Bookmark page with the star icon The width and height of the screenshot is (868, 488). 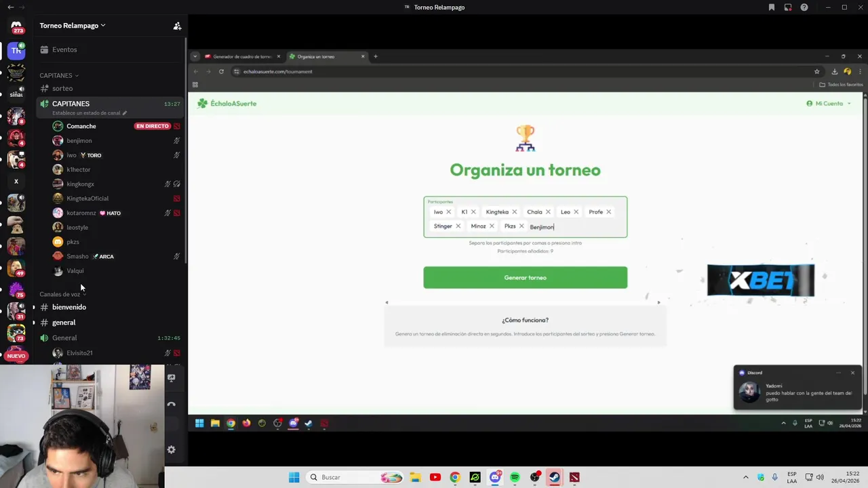pos(817,71)
